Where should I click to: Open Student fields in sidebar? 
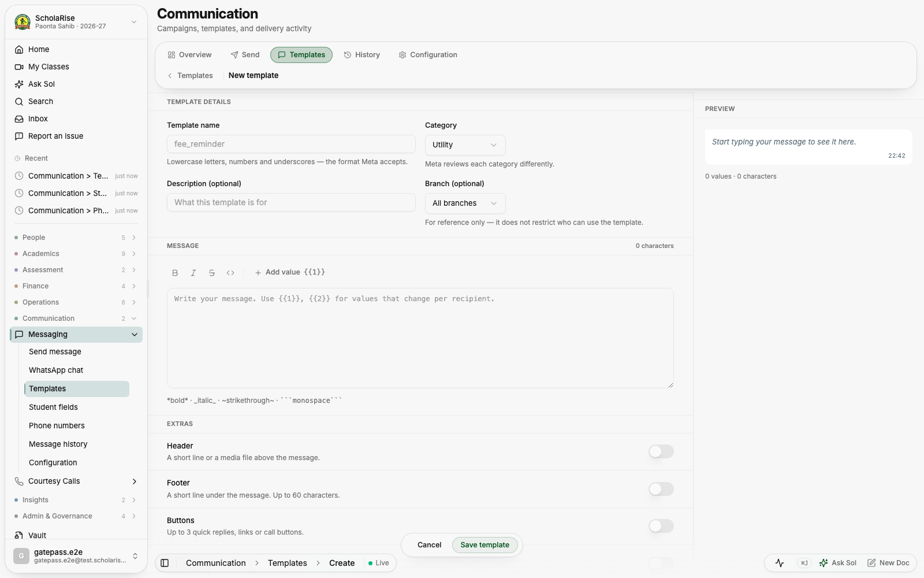click(76, 407)
